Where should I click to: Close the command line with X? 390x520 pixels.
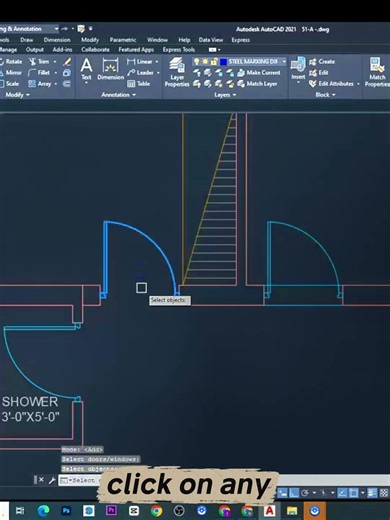click(41, 480)
